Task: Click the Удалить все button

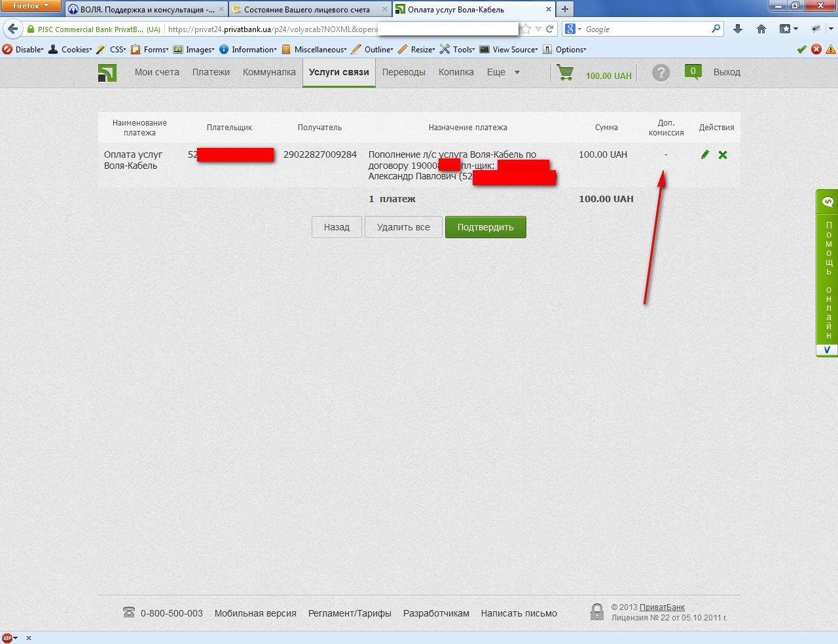Action: pyautogui.click(x=403, y=227)
